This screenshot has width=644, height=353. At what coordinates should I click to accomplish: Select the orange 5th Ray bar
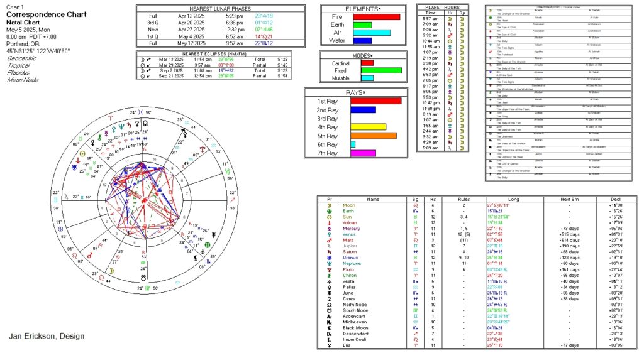[x=374, y=136]
